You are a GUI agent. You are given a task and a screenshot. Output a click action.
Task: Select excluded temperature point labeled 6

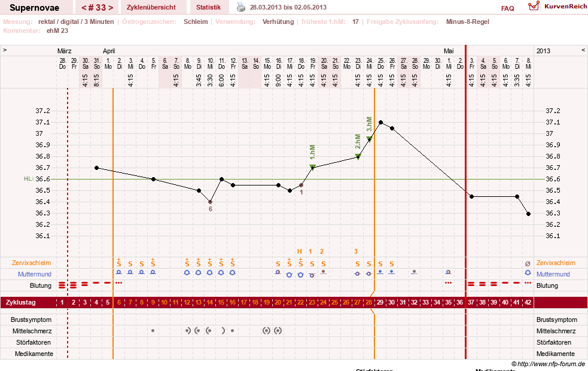pyautogui.click(x=211, y=202)
